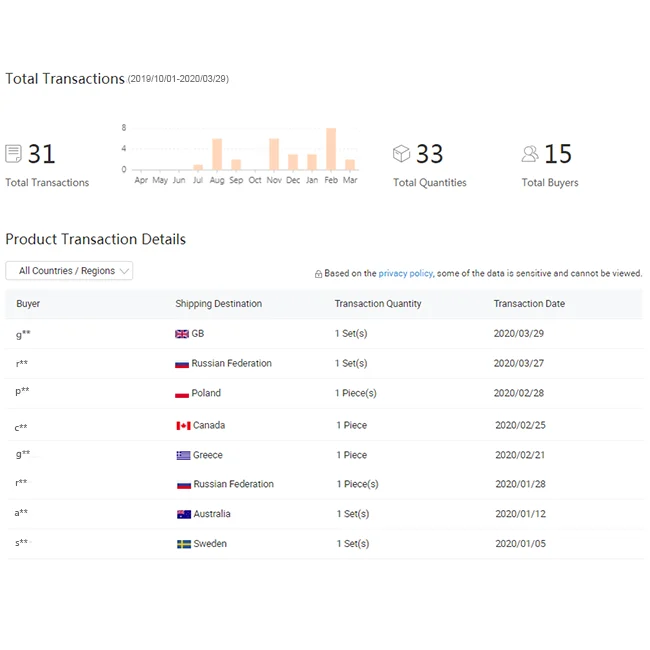Select the date 2020/01/12
The height and width of the screenshot is (650, 650).
click(520, 514)
